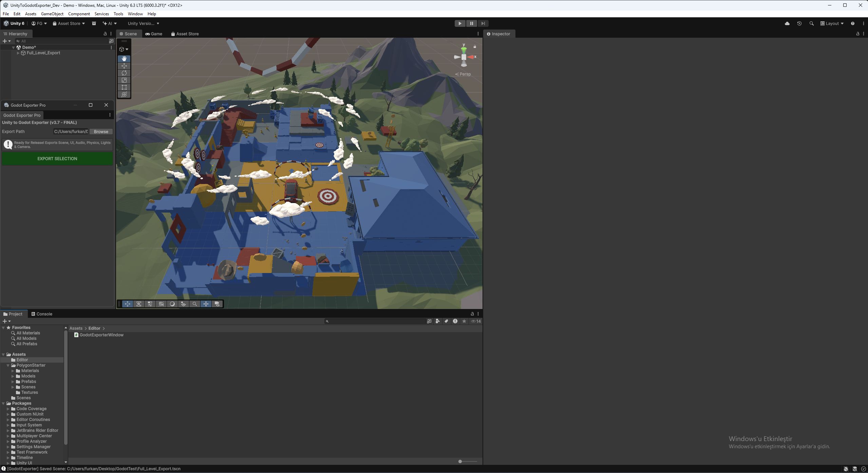Open the GameObject menu

pyautogui.click(x=52, y=14)
